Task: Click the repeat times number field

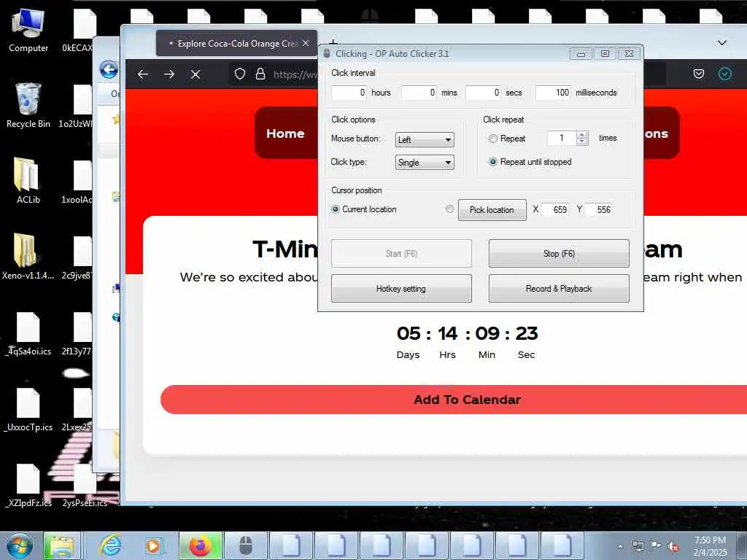Action: 562,138
